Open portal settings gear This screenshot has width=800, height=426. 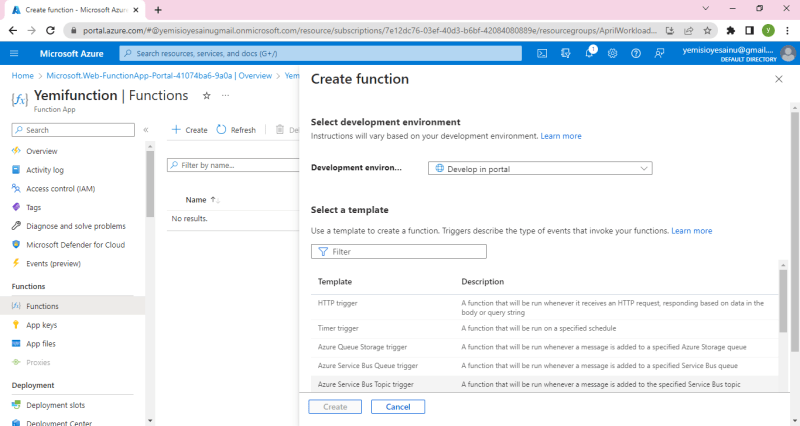pyautogui.click(x=612, y=53)
